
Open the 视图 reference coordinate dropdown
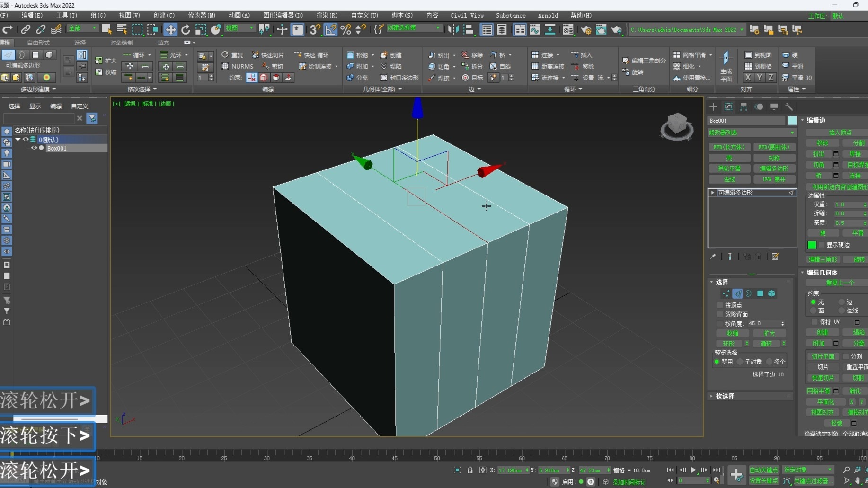(239, 28)
